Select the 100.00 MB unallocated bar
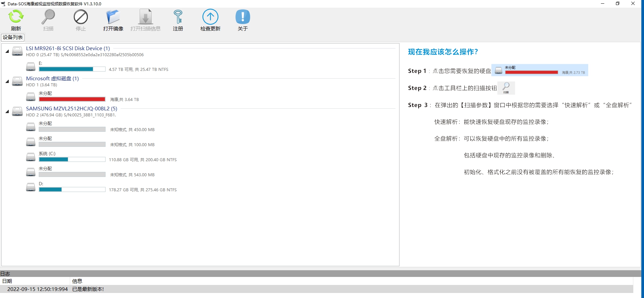The image size is (644, 298). coord(72,144)
